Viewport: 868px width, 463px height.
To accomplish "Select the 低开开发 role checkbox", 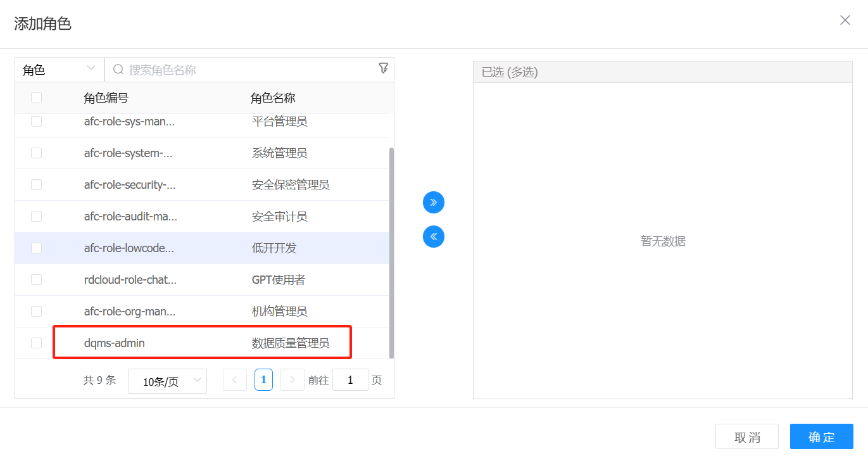I will (37, 248).
